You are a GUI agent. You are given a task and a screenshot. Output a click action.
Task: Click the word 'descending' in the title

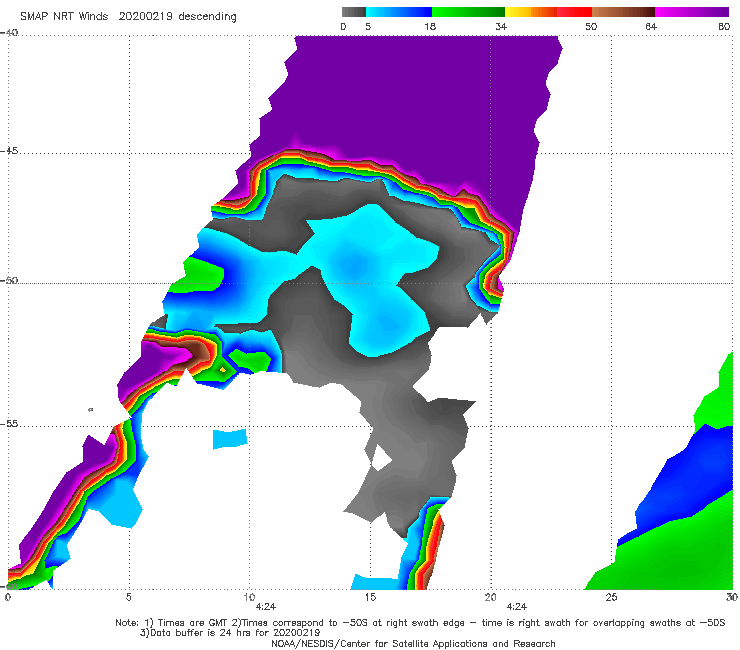point(208,17)
